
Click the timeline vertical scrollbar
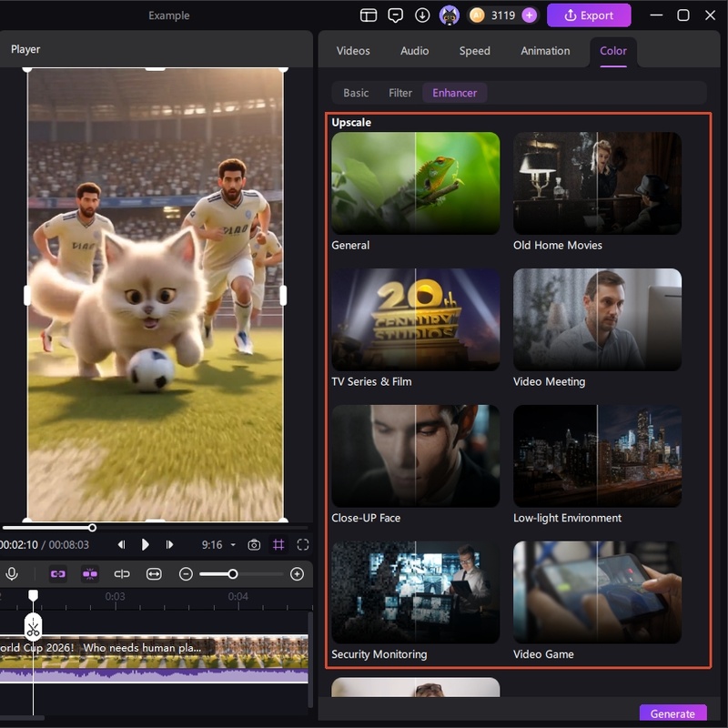tap(310, 659)
